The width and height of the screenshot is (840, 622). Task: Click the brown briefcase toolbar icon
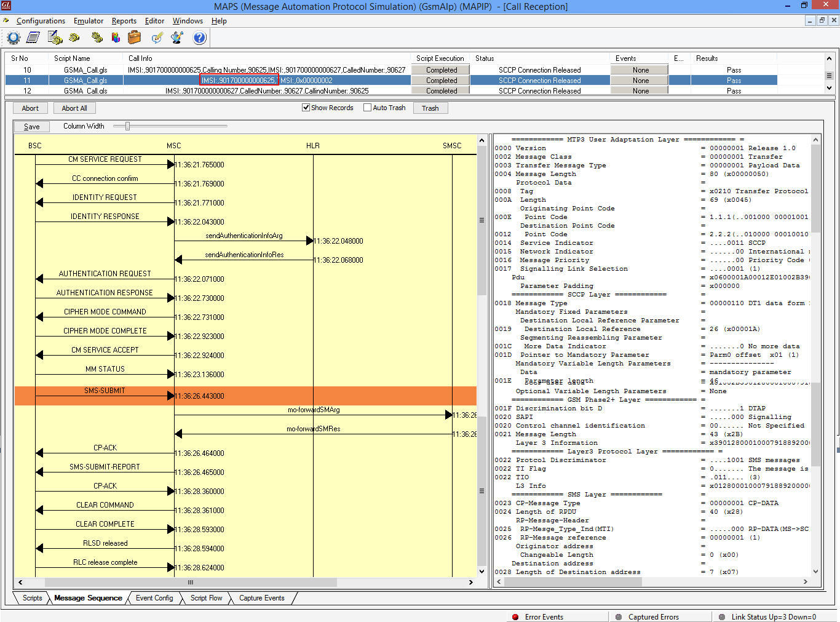(134, 38)
